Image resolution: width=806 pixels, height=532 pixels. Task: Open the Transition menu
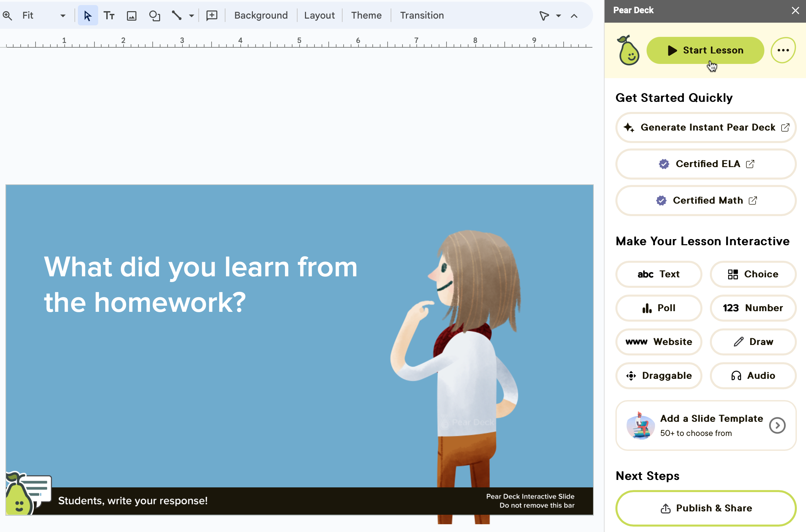click(x=422, y=15)
